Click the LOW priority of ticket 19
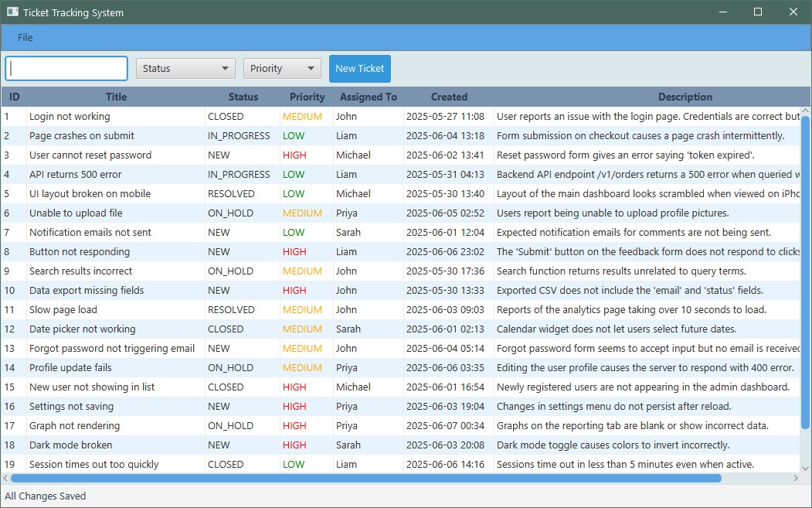The width and height of the screenshot is (812, 508). click(294, 465)
